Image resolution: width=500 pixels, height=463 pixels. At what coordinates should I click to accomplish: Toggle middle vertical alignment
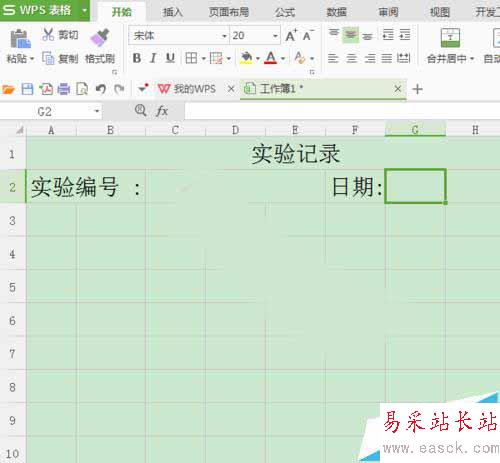coord(350,34)
